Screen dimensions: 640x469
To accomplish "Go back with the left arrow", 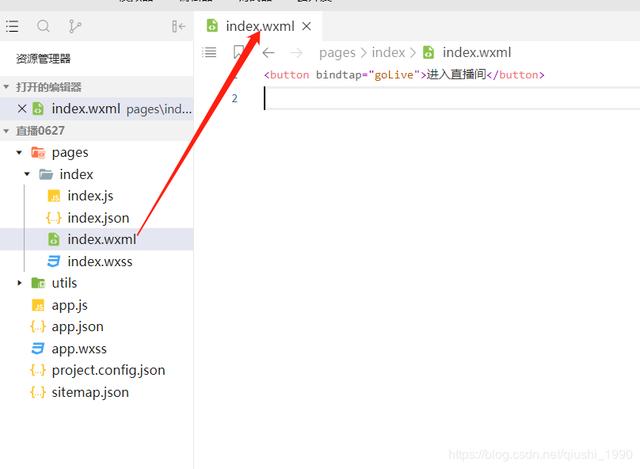I will pyautogui.click(x=268, y=53).
